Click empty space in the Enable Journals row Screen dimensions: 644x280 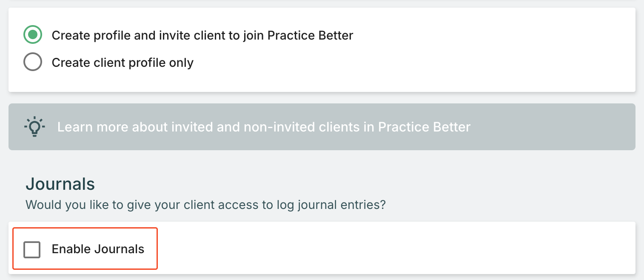point(383,249)
